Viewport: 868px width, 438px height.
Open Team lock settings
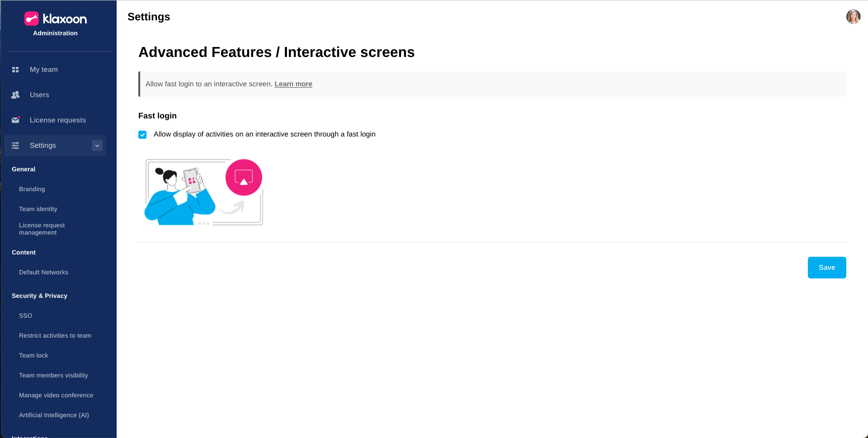tap(33, 355)
